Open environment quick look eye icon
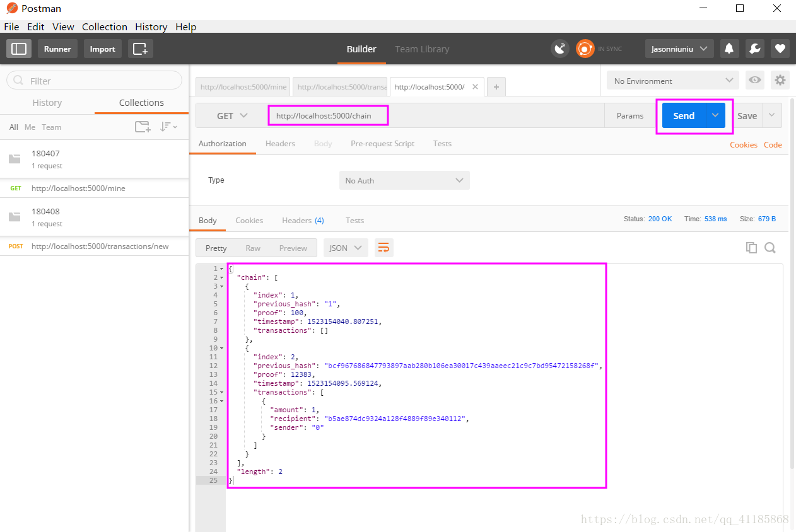 (x=754, y=80)
